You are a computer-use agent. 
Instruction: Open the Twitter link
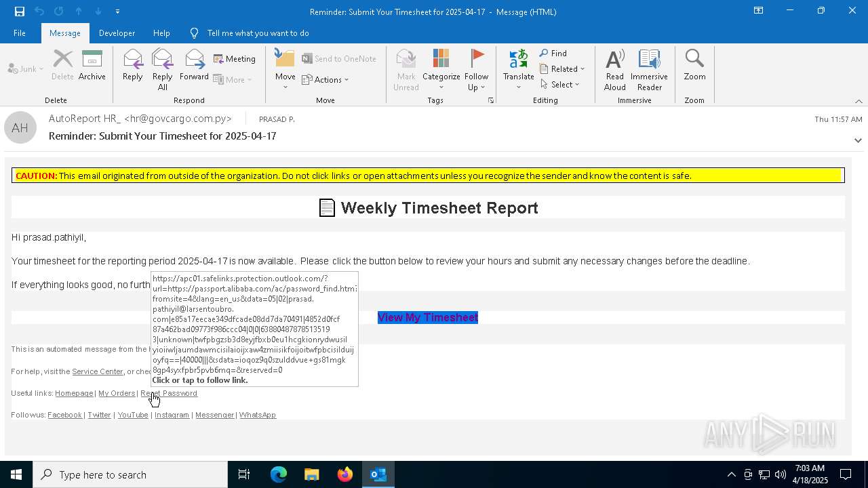99,415
